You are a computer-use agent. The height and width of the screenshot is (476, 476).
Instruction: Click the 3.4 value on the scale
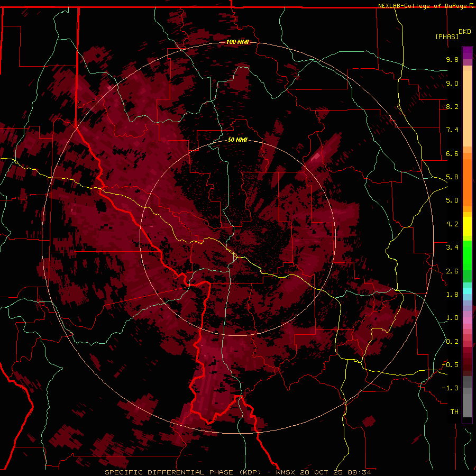[452, 248]
